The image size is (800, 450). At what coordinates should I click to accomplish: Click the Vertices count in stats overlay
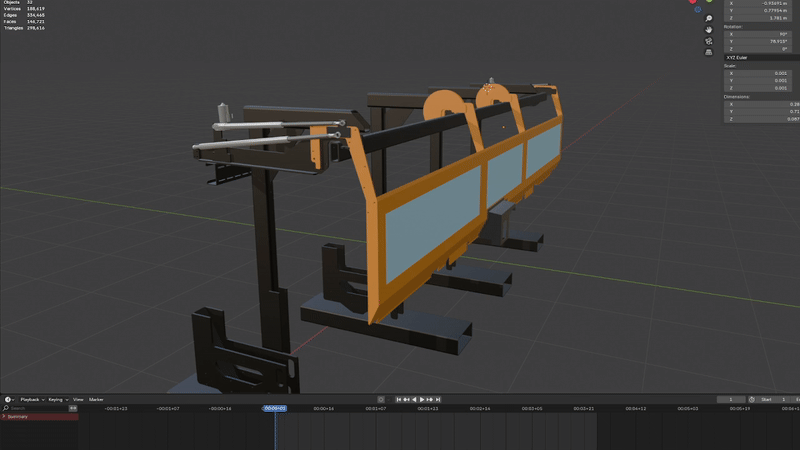[36, 9]
